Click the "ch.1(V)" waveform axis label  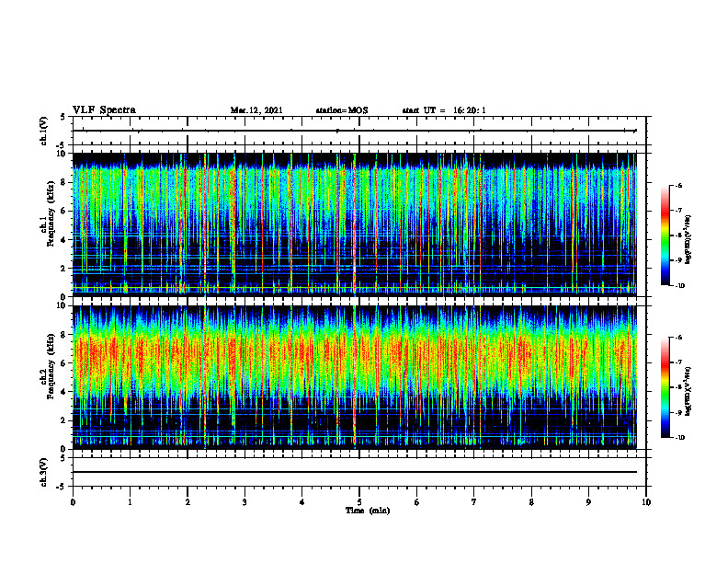(43, 131)
